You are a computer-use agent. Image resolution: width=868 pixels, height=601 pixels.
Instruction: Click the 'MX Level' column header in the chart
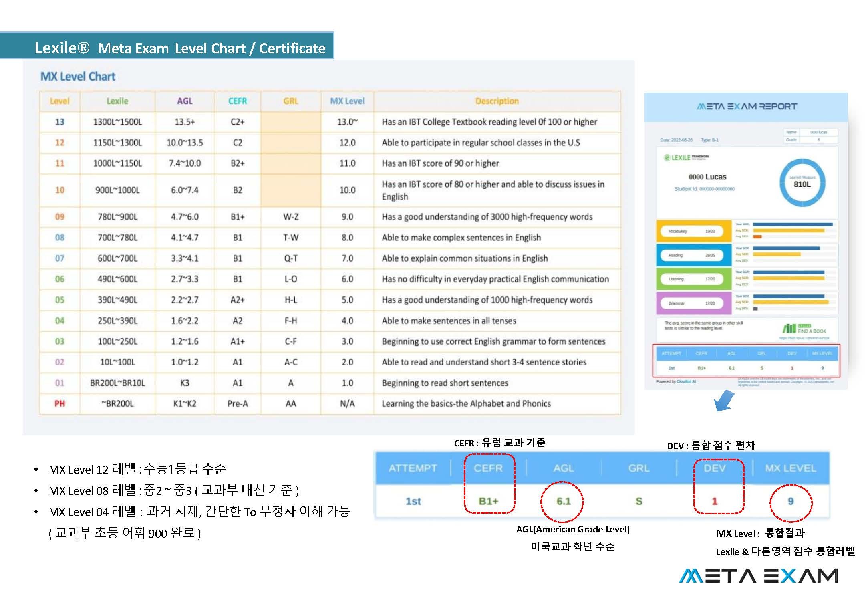click(x=347, y=101)
